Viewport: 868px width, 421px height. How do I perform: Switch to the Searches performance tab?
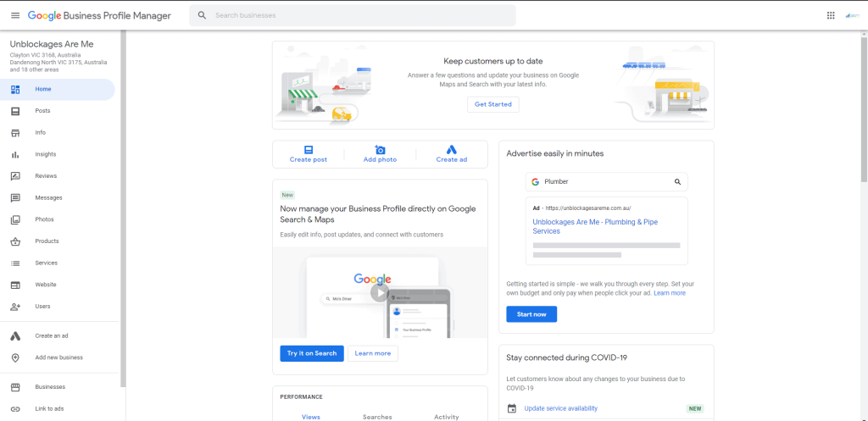point(377,417)
